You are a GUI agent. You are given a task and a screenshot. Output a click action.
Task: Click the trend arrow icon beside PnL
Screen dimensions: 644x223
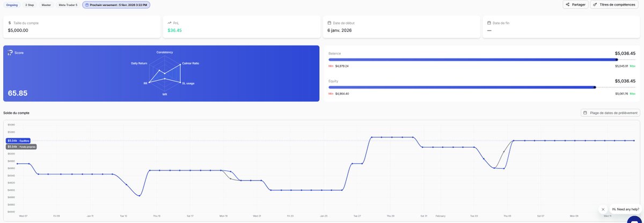coord(170,23)
